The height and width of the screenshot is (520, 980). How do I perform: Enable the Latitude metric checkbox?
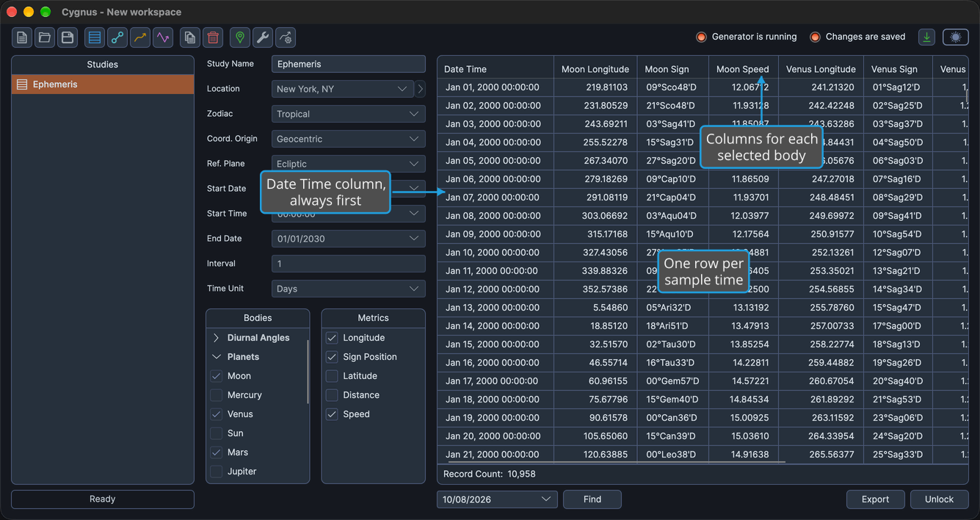click(x=332, y=376)
